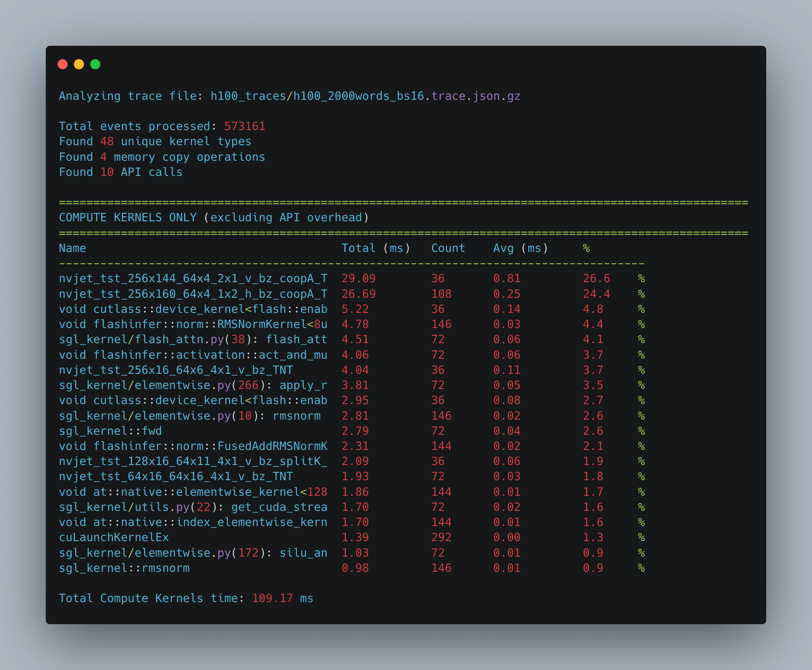Click the red close window button
The image size is (812, 670).
click(x=63, y=64)
